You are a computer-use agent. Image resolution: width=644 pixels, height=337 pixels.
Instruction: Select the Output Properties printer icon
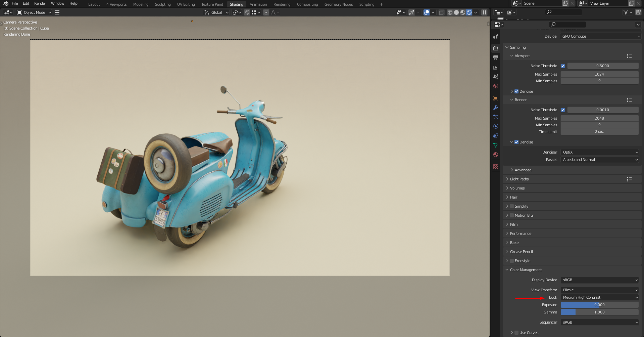coord(496,57)
